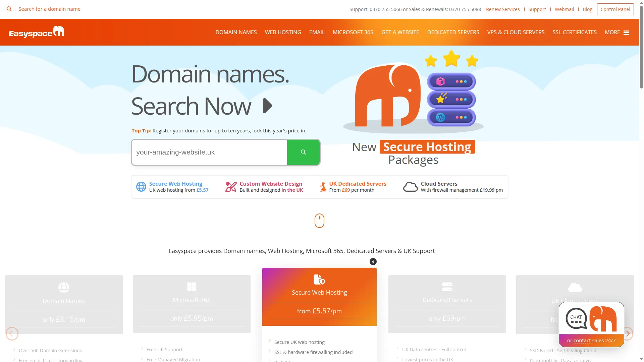Click the Microsoft 365 card title
644x362 pixels.
192,300
